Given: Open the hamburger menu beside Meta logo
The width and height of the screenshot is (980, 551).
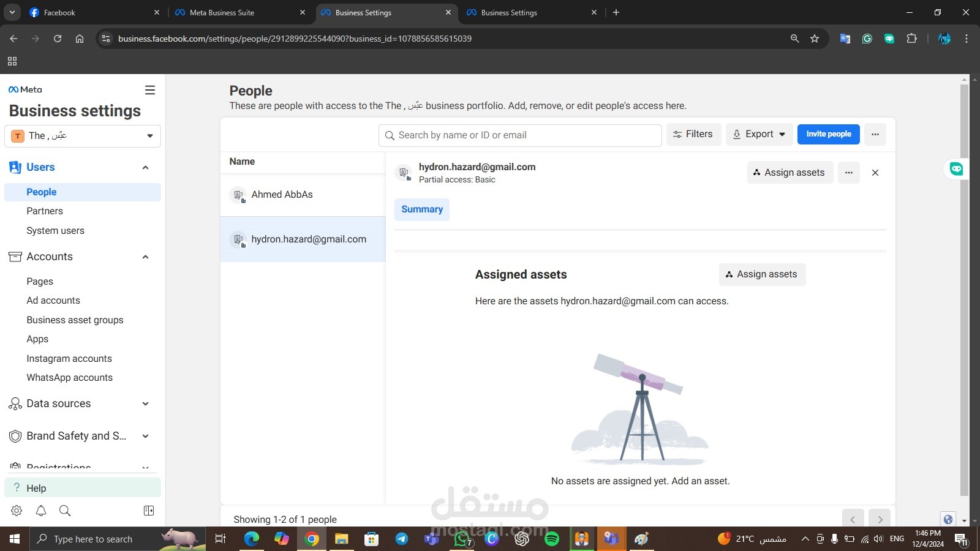Looking at the screenshot, I should 150,90.
